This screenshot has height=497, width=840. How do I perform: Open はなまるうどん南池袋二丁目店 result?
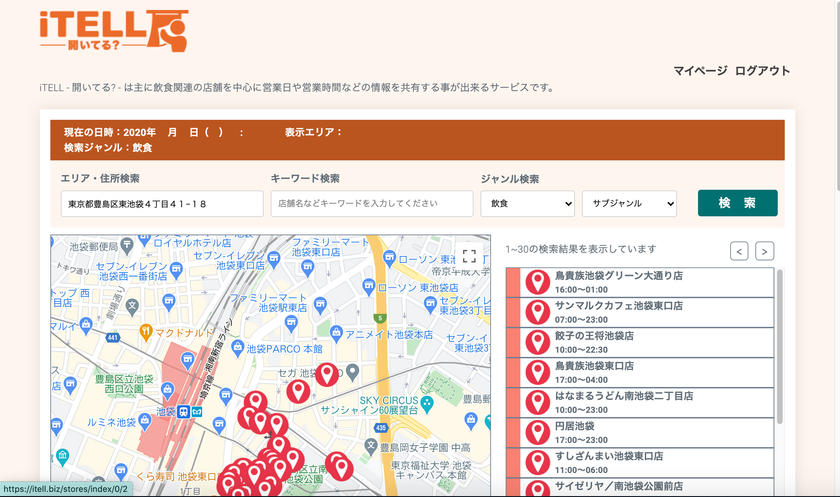640,402
